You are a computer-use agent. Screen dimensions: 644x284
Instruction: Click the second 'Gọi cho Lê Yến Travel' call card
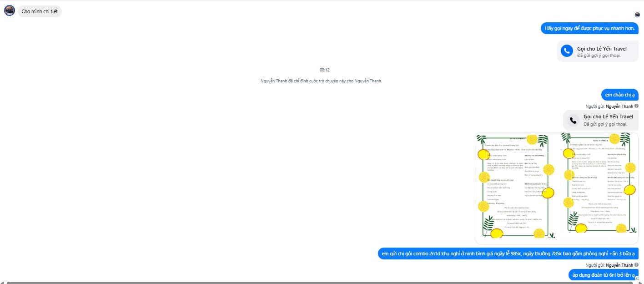click(601, 120)
